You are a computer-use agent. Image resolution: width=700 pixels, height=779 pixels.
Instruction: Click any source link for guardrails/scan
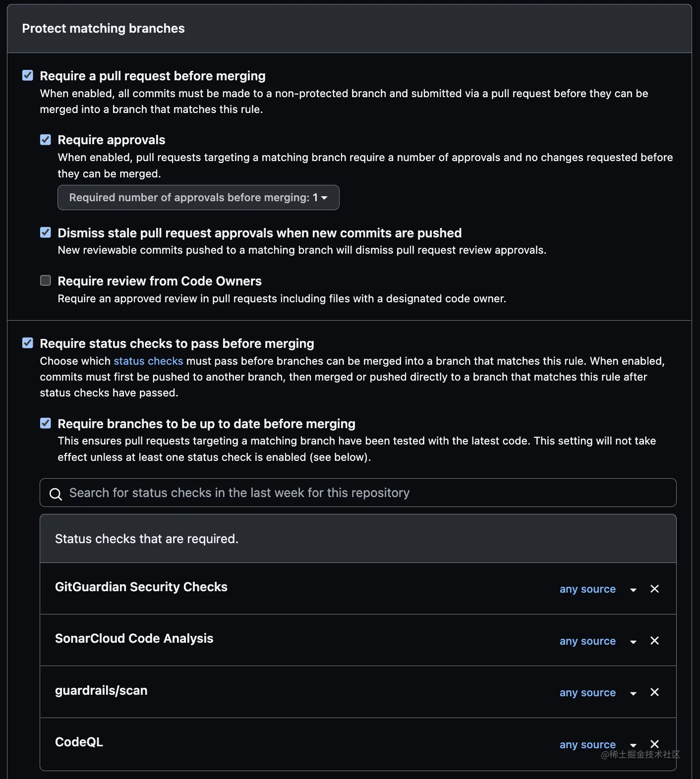587,693
